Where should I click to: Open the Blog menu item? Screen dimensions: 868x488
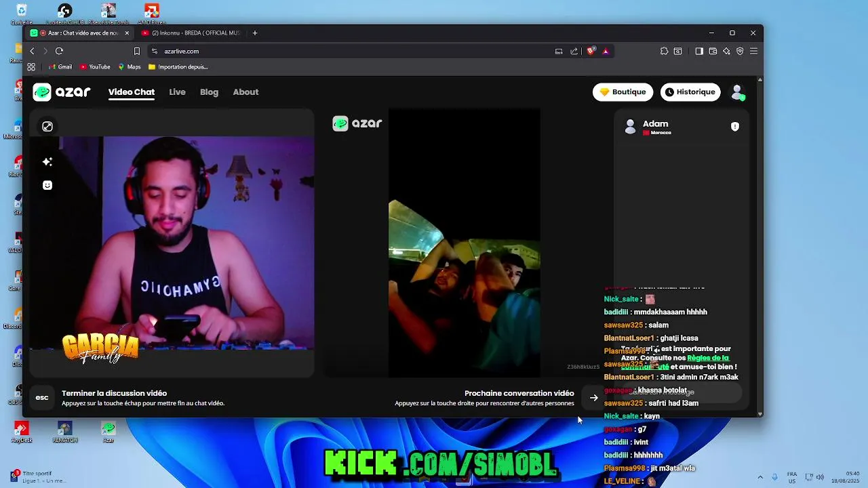click(209, 92)
